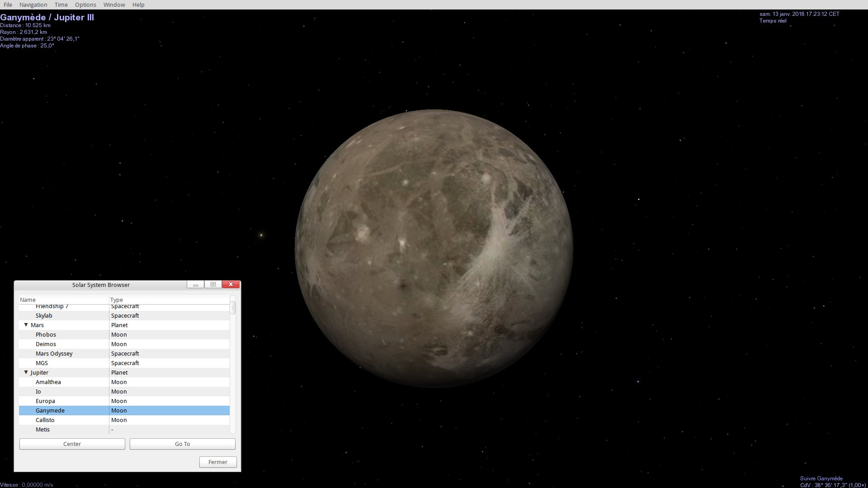Select Mars Odyssey spacecraft entry
This screenshot has width=868, height=488.
pyautogui.click(x=54, y=353)
